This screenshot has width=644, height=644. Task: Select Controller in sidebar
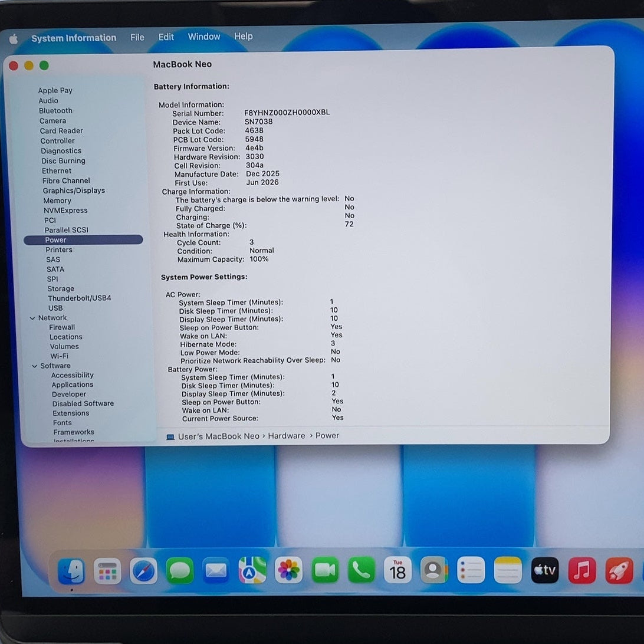(x=58, y=141)
